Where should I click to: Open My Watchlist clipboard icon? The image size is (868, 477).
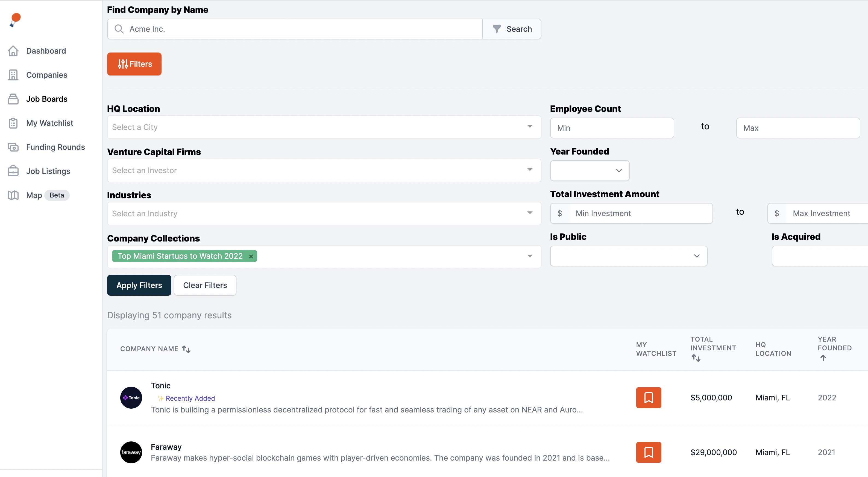[13, 123]
